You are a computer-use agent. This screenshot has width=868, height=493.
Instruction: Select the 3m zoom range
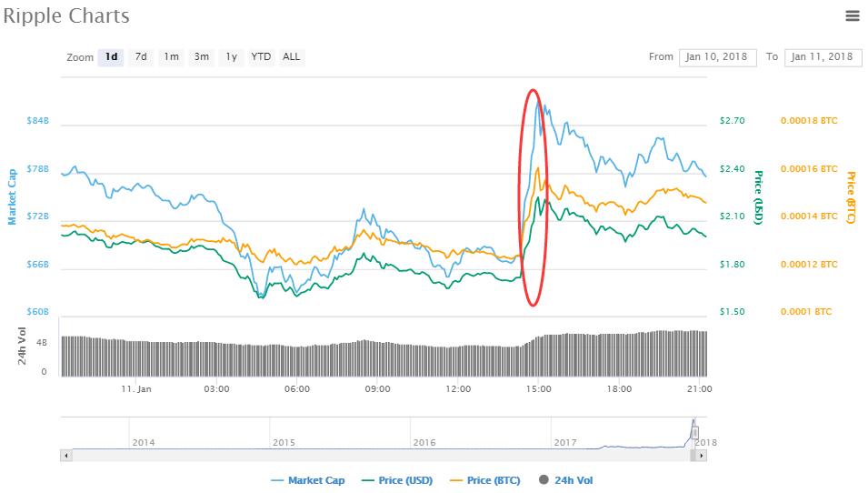(x=202, y=57)
